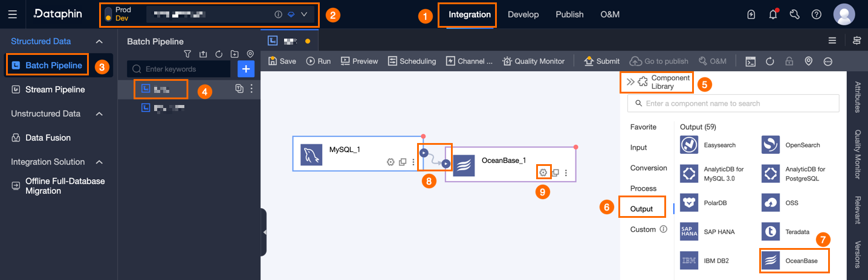The height and width of the screenshot is (280, 868).
Task: Open the Versions side panel
Action: pyautogui.click(x=857, y=255)
